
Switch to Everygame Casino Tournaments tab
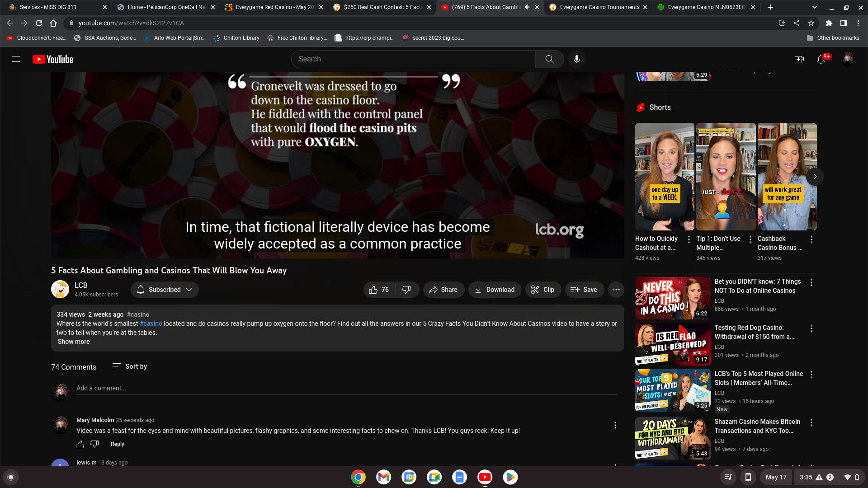598,7
